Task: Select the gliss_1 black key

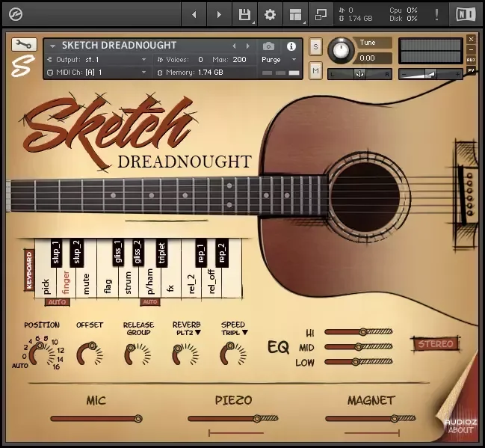Action: [x=118, y=252]
